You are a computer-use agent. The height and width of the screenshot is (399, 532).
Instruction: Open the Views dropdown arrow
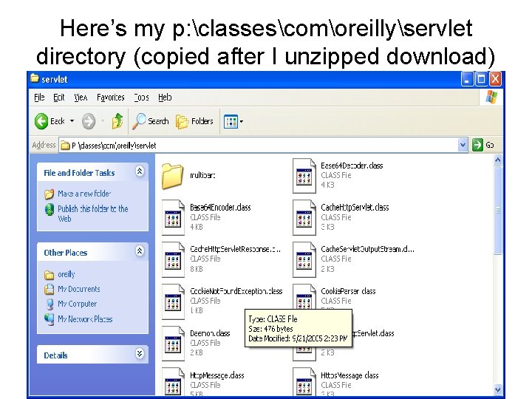pyautogui.click(x=241, y=121)
